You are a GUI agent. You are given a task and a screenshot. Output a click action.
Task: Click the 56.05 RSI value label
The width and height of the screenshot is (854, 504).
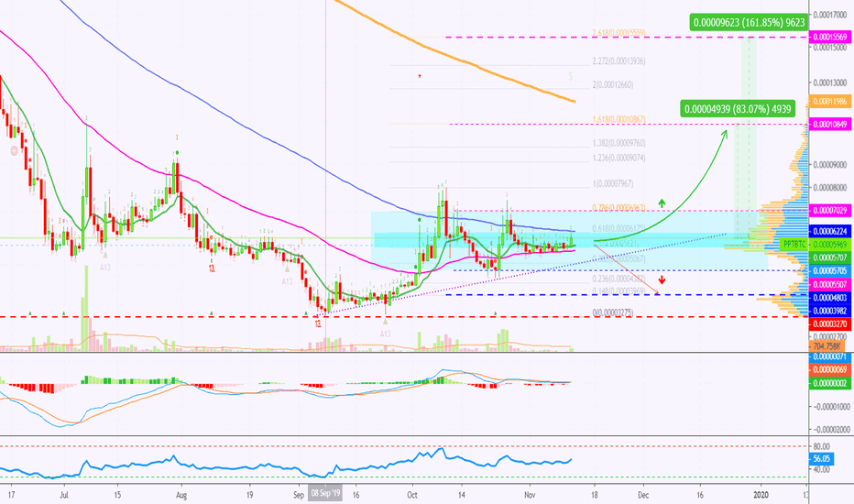coord(822,459)
